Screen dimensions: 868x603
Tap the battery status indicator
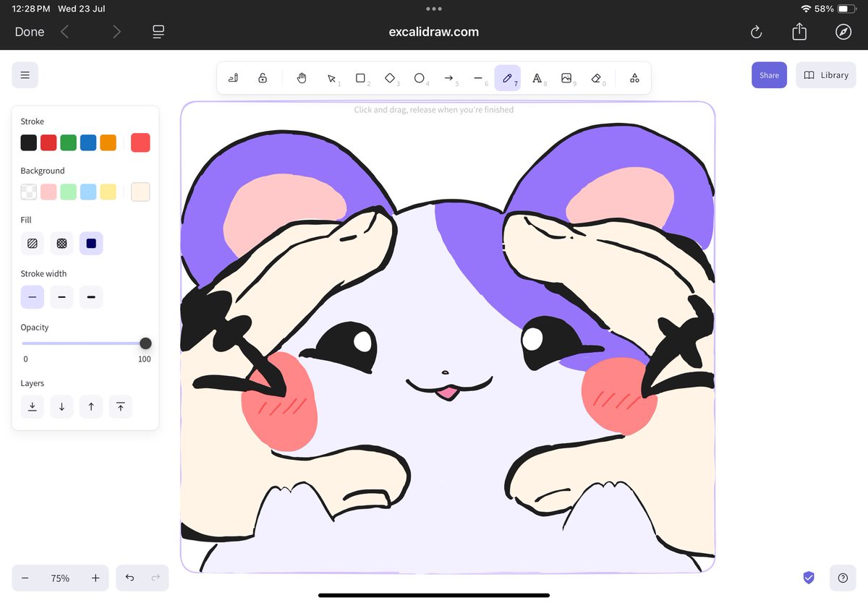click(x=847, y=9)
